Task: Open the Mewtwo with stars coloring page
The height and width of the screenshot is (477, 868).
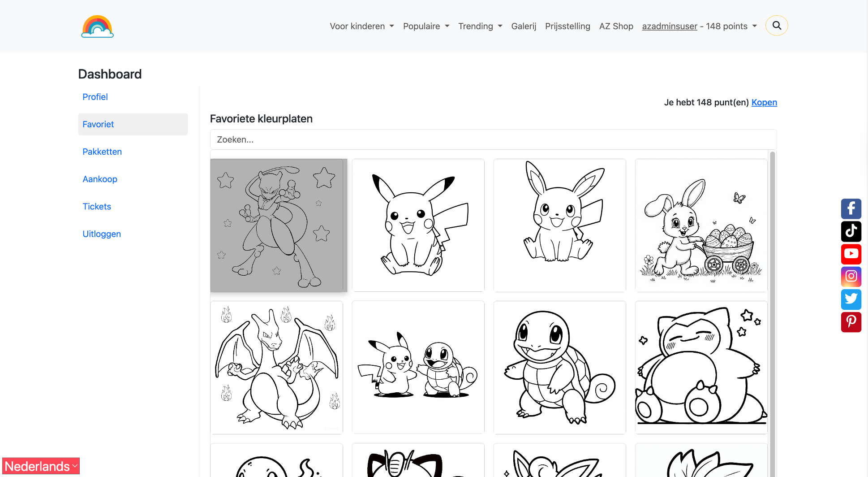Action: click(x=277, y=225)
